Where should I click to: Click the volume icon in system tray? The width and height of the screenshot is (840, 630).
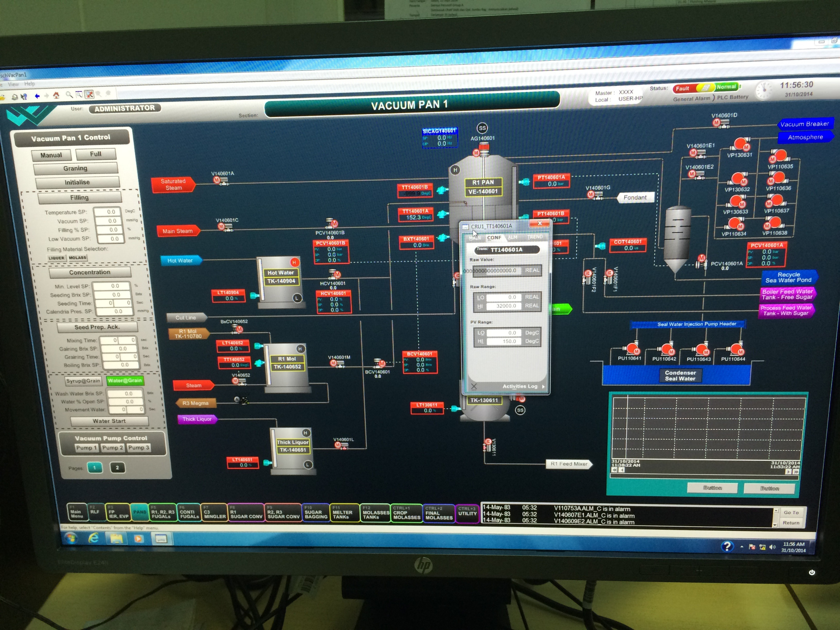click(x=772, y=547)
